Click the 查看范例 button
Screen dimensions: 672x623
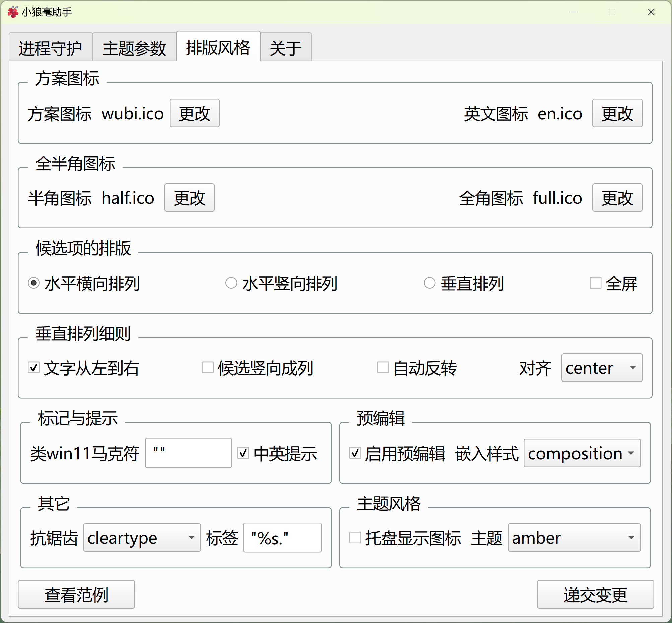76,594
